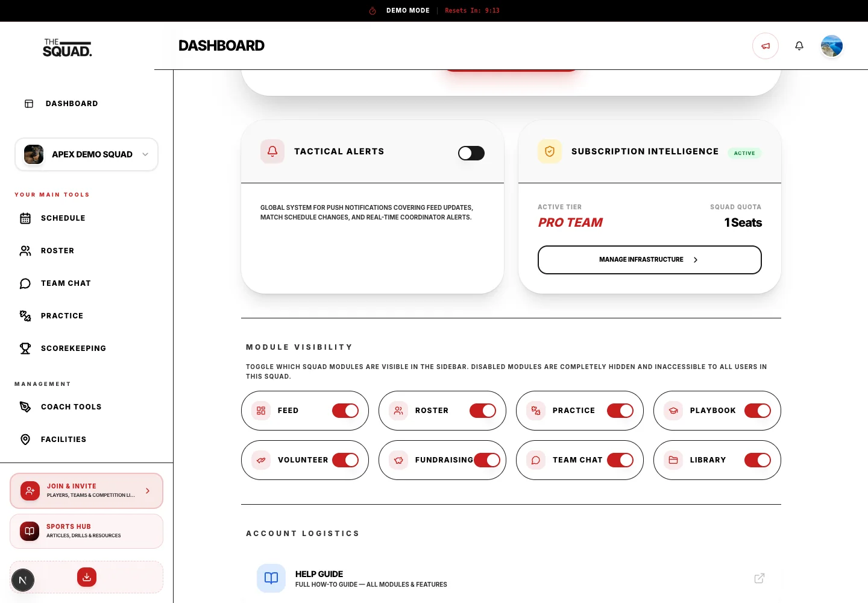868x603 pixels.
Task: Click the red download icon button
Action: [87, 577]
